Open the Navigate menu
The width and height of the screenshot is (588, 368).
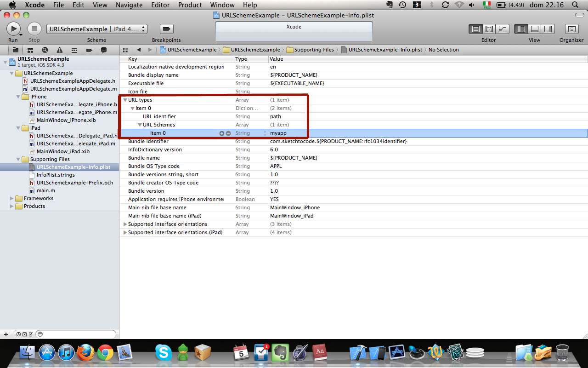129,5
